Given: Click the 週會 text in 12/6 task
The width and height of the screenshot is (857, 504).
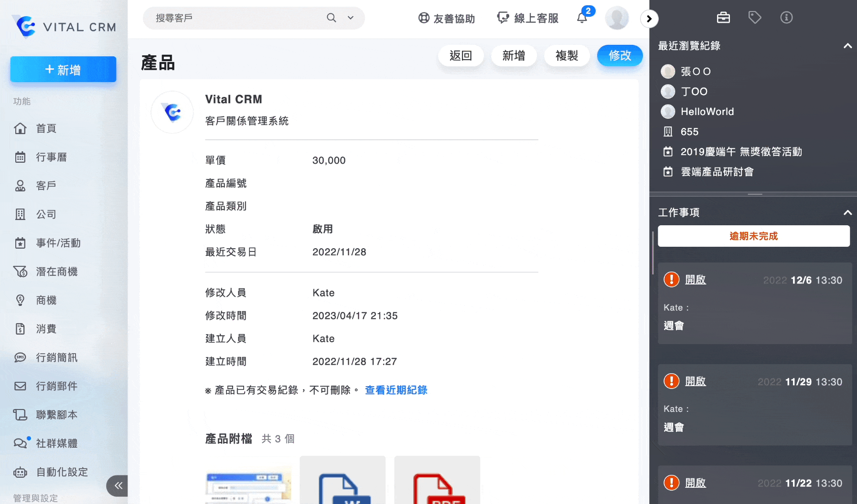Looking at the screenshot, I should tap(674, 325).
